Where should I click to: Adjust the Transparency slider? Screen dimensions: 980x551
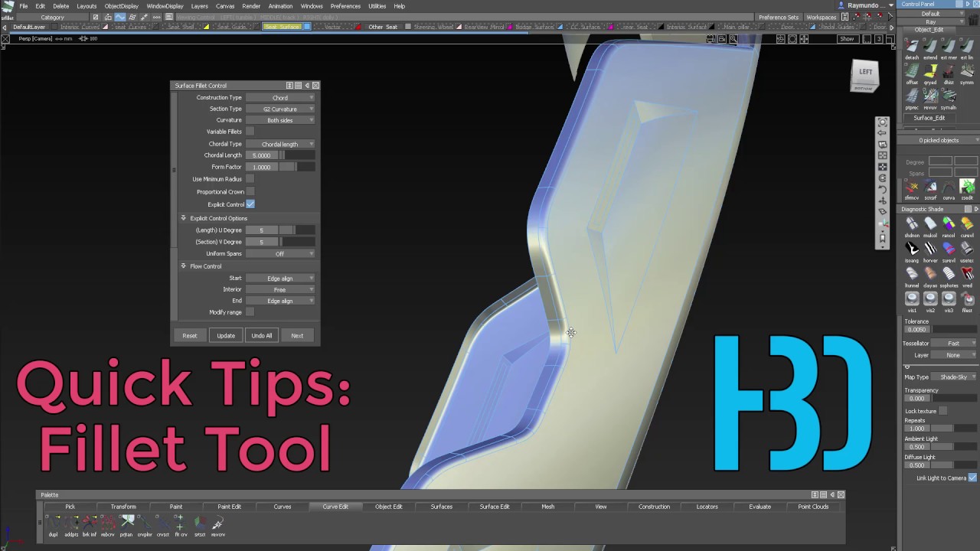coord(952,399)
